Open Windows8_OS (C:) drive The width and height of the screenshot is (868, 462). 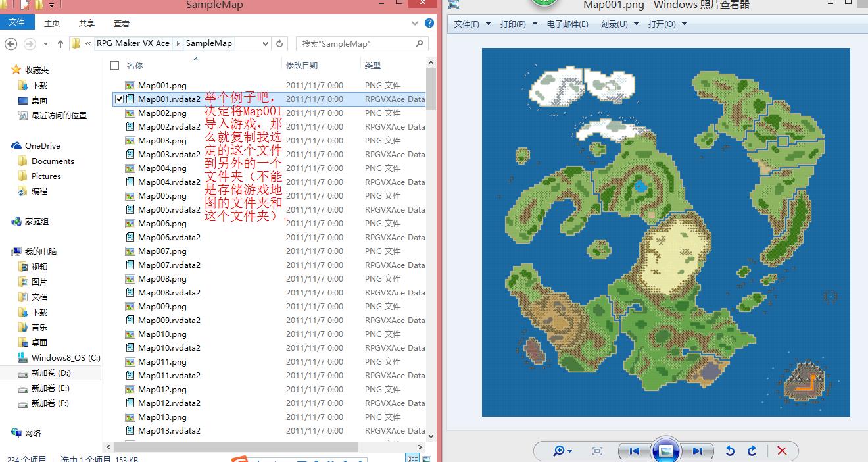point(59,357)
